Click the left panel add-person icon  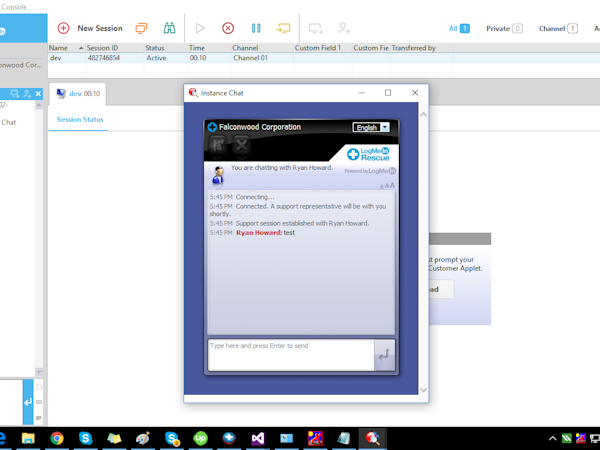coord(27,94)
